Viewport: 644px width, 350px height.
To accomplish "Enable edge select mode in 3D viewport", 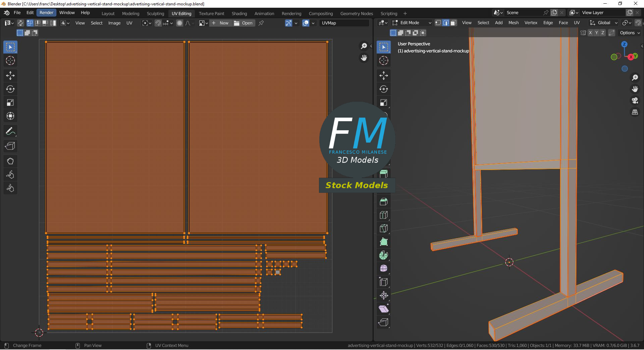I will 446,23.
